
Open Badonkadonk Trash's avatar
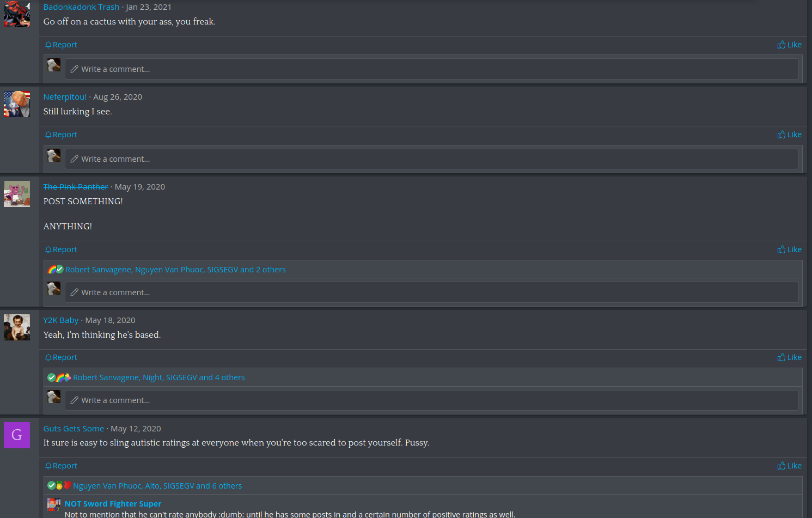[x=17, y=14]
